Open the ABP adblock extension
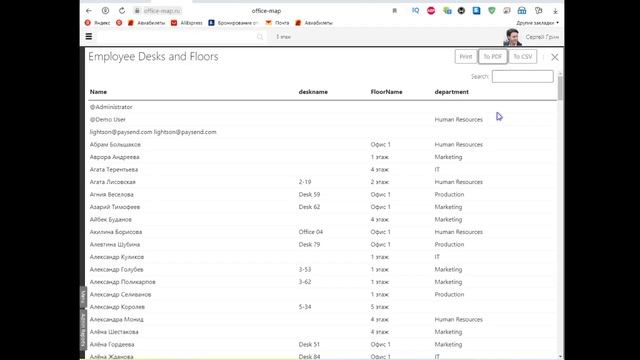 431,11
